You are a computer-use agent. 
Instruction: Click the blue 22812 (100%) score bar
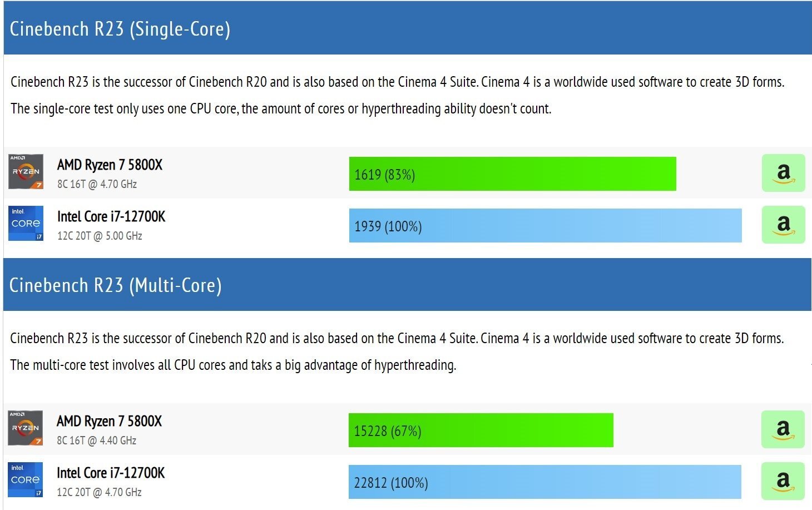click(544, 482)
